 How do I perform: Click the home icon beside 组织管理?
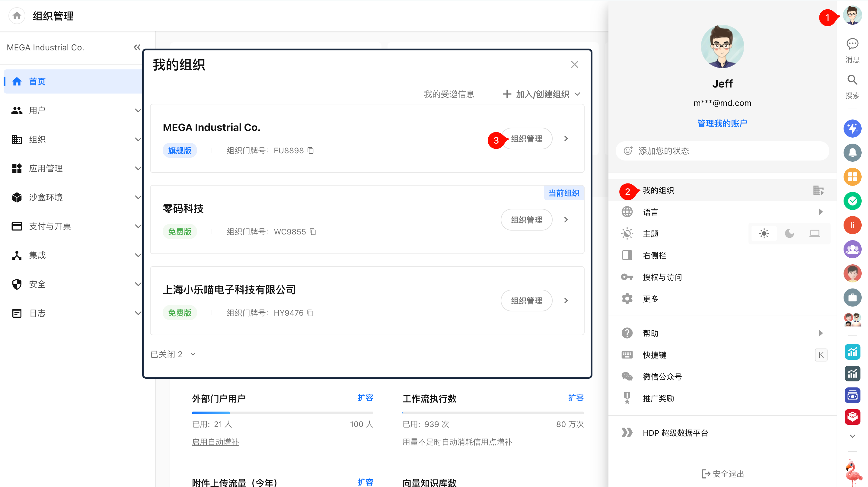(17, 15)
